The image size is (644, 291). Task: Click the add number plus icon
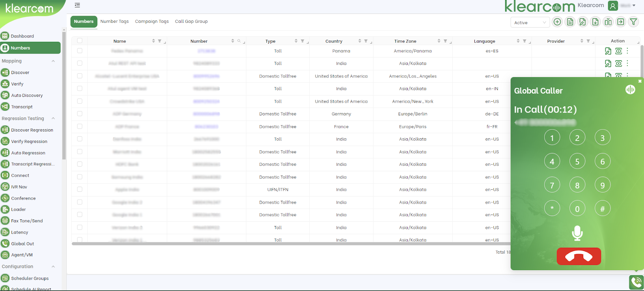tap(557, 22)
